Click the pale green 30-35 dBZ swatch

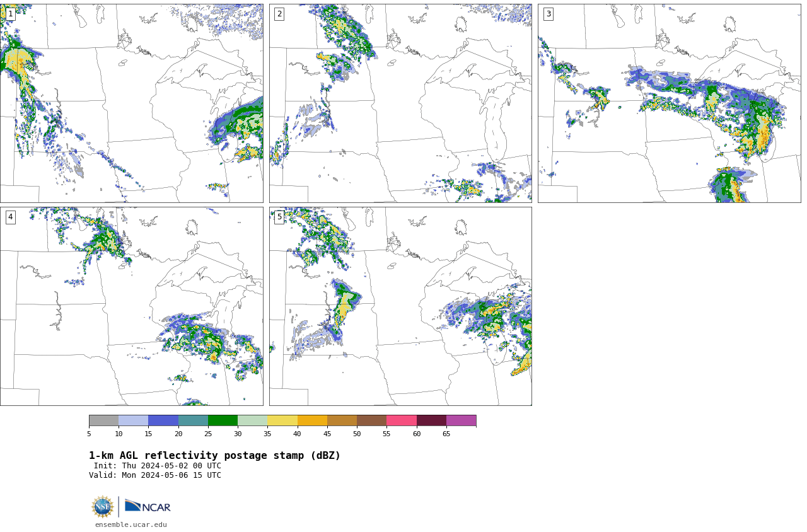click(252, 420)
